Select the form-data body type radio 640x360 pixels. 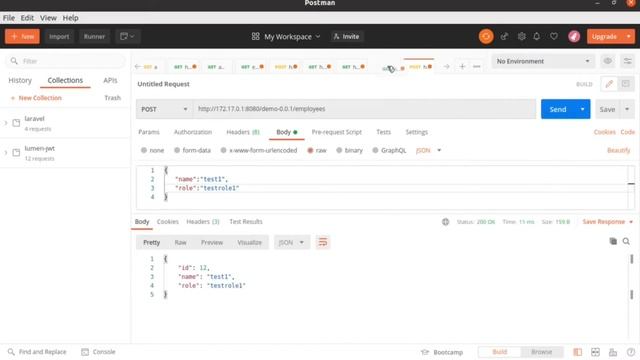pos(177,150)
